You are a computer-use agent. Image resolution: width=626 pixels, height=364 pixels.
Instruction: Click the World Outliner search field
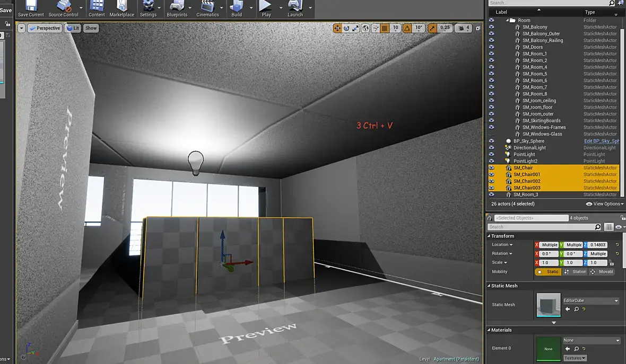[551, 3]
